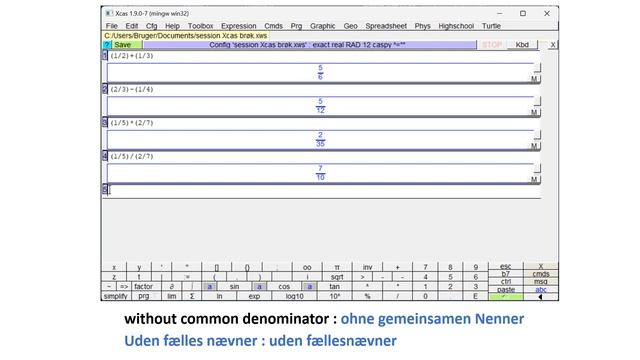
Task: Click the digit 7 key
Action: pos(425,267)
